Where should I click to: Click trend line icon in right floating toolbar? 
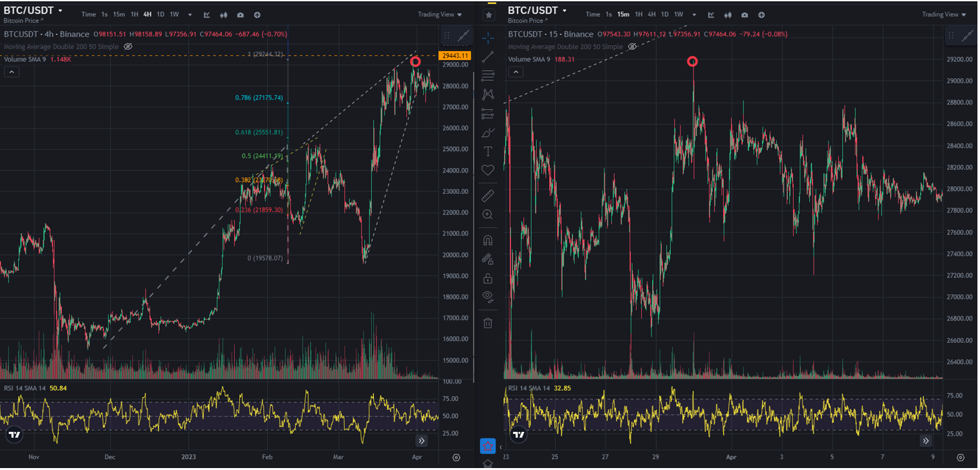tap(967, 37)
